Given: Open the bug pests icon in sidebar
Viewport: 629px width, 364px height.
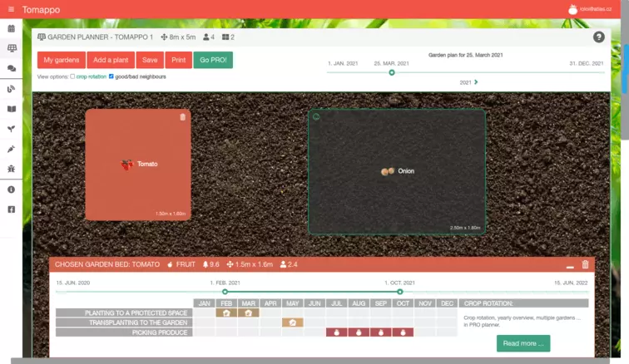Looking at the screenshot, I should pyautogui.click(x=11, y=170).
